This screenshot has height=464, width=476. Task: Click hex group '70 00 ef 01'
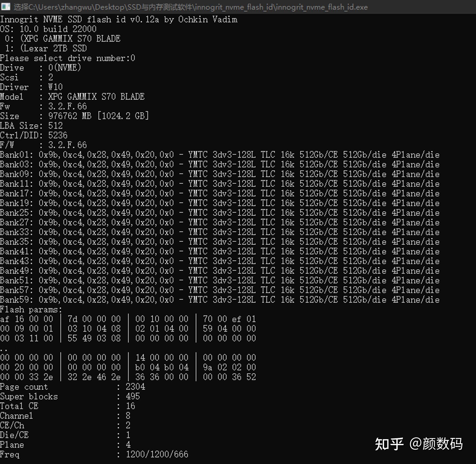(229, 319)
